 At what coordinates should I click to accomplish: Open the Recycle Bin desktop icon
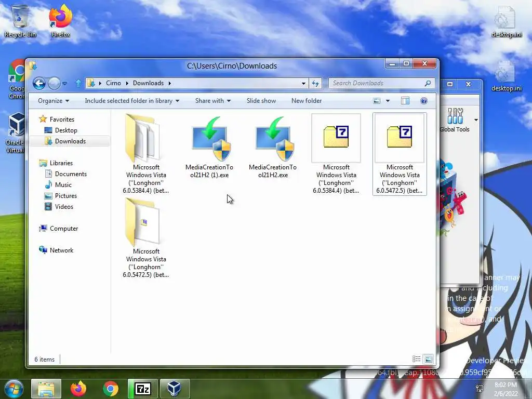click(20, 21)
